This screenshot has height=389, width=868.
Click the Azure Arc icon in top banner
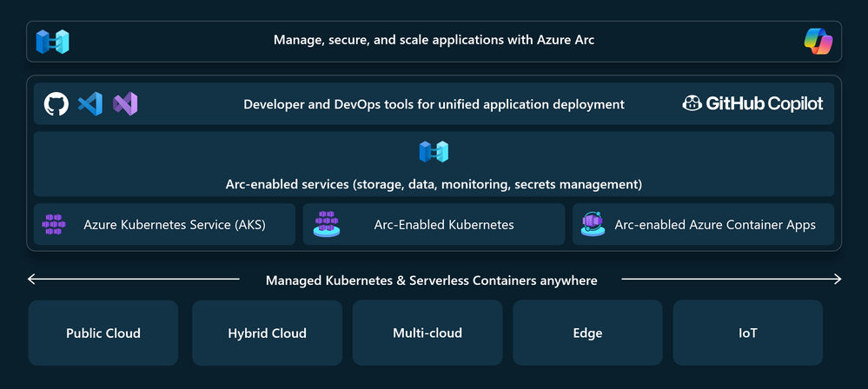point(53,42)
